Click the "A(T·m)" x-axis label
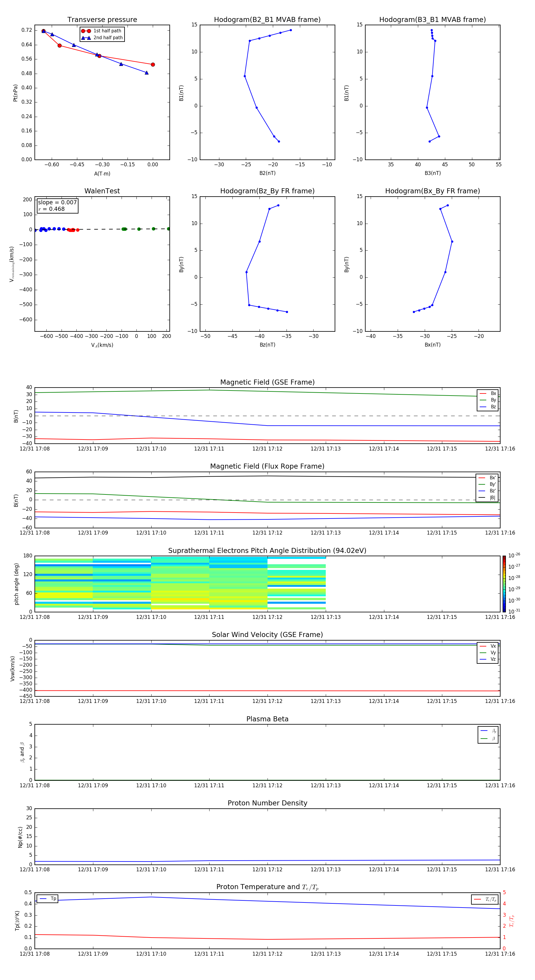 click(102, 174)
